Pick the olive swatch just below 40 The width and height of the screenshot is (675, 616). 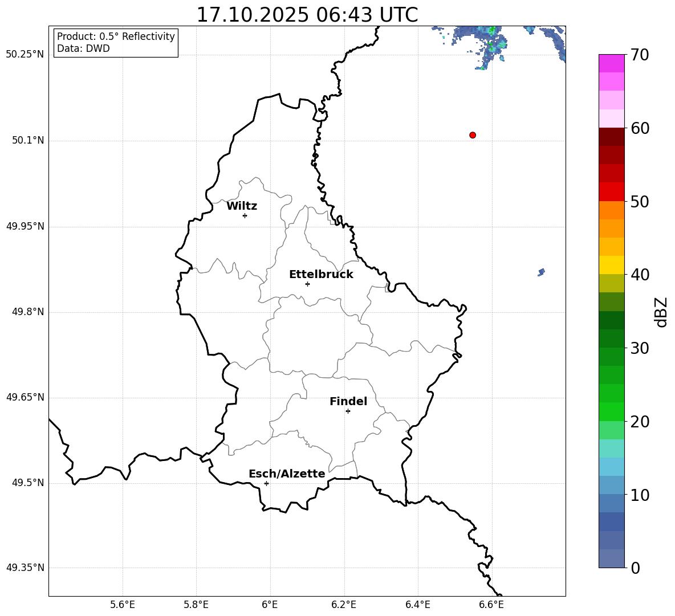pyautogui.click(x=611, y=283)
